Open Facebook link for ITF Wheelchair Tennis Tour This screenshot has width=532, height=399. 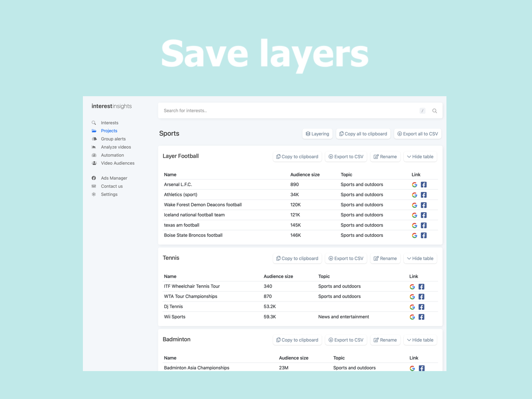coord(422,287)
